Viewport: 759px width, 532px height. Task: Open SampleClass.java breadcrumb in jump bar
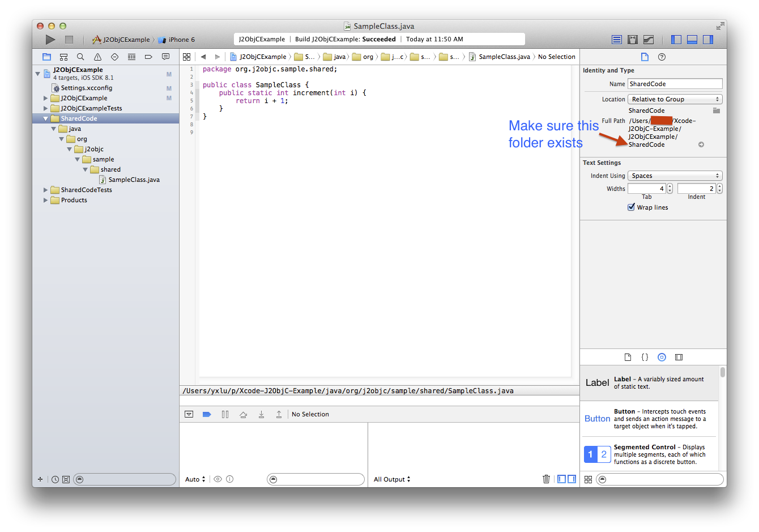[x=500, y=57]
